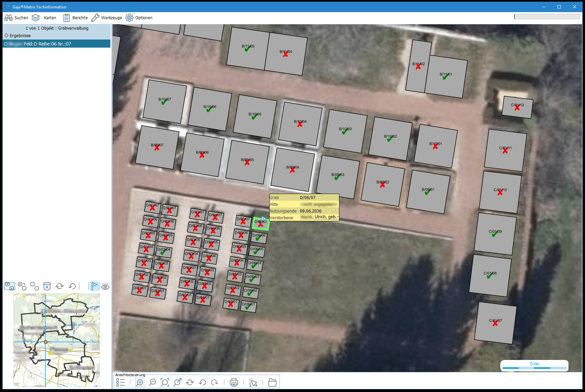Screen dimensions: 585x392
Task: Open the Karten menu
Action: (44, 18)
